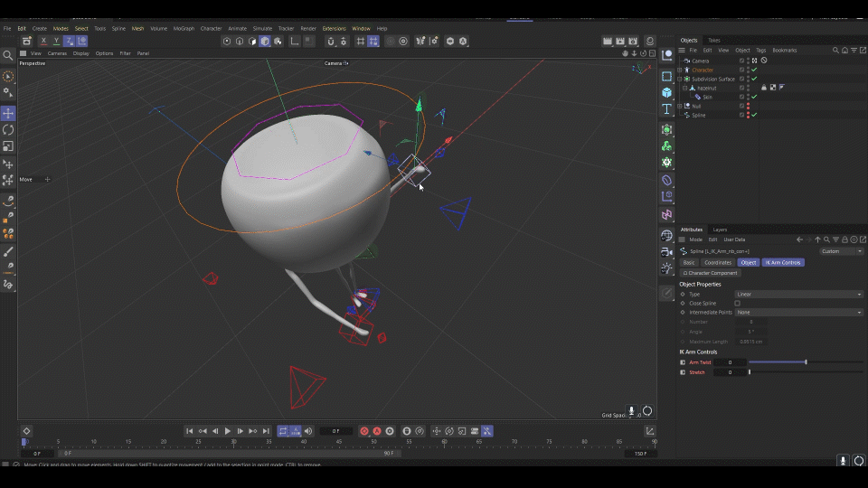Open the Simulate menu
Screen dimensions: 868x488
(262, 28)
